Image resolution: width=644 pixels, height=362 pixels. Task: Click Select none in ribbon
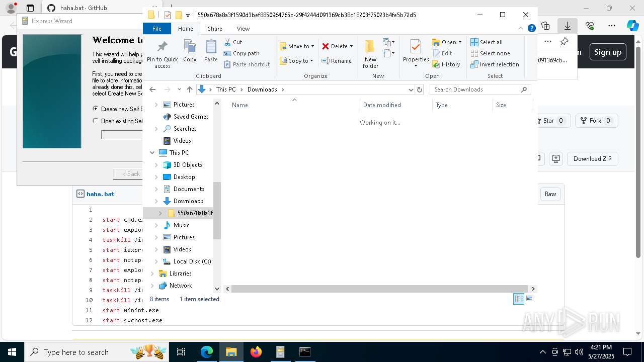[x=491, y=53]
